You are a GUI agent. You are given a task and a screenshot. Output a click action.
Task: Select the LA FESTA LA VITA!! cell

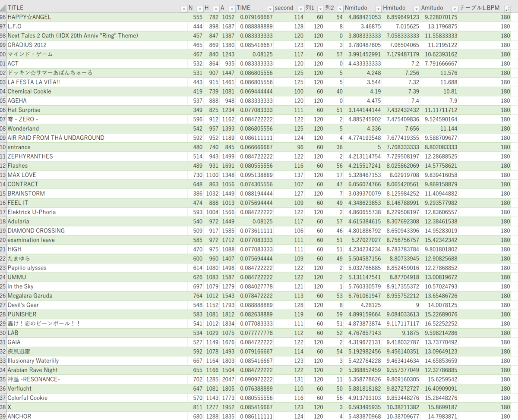tap(97, 82)
